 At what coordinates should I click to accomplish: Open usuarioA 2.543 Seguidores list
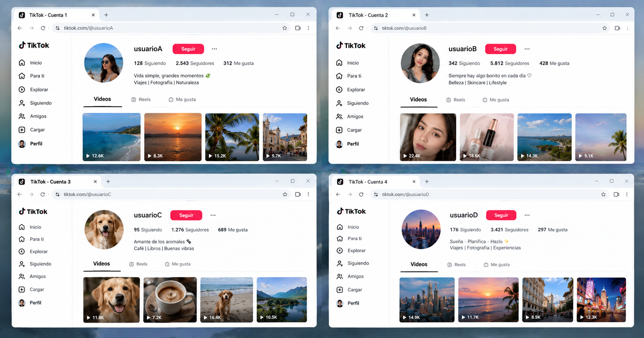[195, 63]
